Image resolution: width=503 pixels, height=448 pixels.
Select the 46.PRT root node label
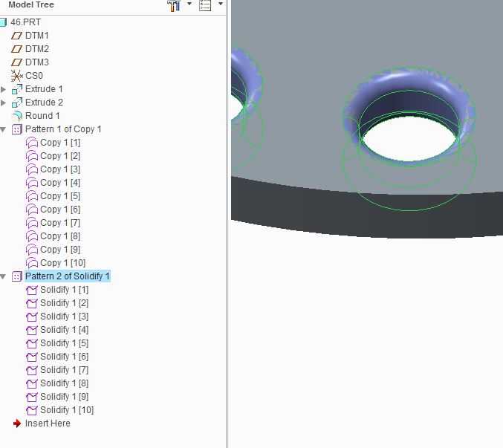[x=26, y=22]
